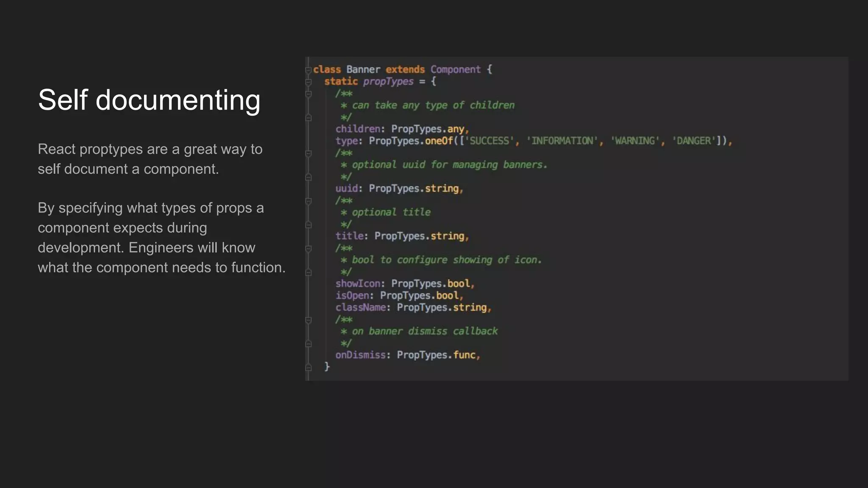Fold the comment opening above 'optional title'
The width and height of the screenshot is (868, 488).
(309, 201)
